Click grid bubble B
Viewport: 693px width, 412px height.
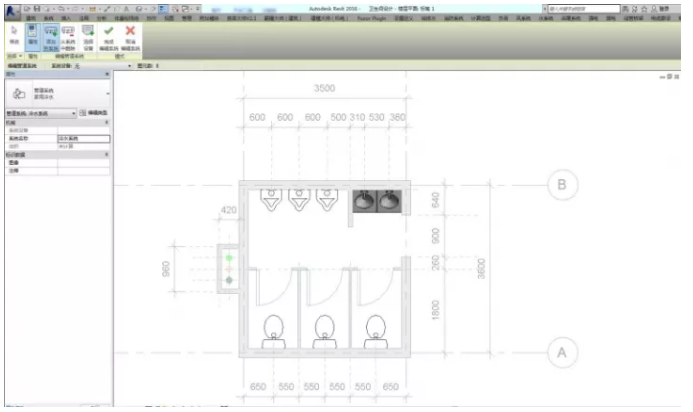tap(562, 185)
